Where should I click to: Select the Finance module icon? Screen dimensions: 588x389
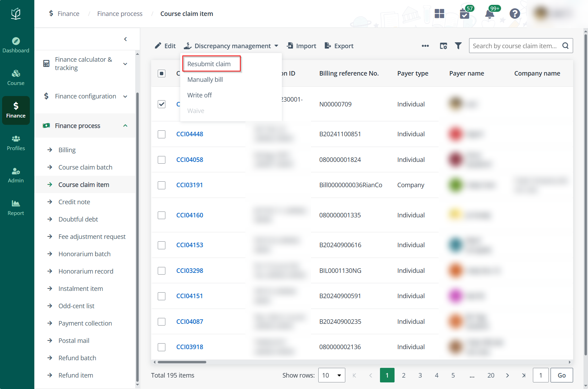(16, 110)
